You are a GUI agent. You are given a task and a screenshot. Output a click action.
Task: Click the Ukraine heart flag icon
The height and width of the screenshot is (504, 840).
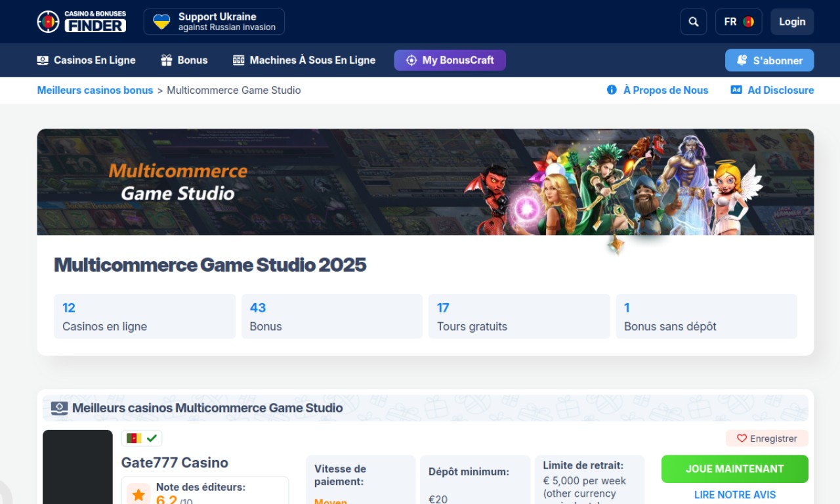(x=161, y=22)
